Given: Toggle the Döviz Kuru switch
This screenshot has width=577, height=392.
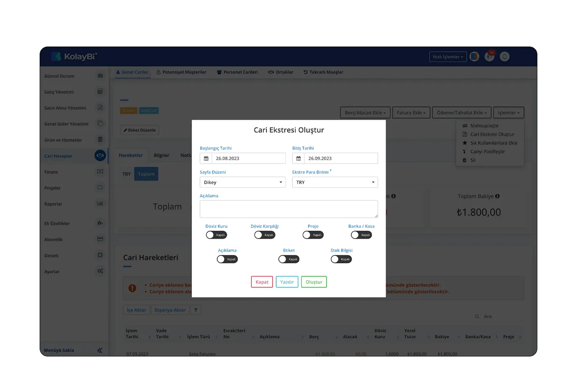Looking at the screenshot, I should click(x=216, y=235).
